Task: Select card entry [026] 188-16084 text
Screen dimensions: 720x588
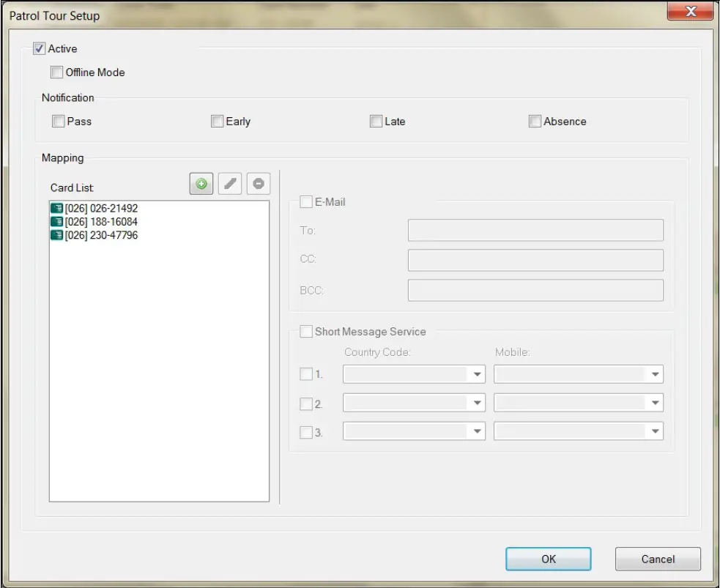Action: click(101, 222)
